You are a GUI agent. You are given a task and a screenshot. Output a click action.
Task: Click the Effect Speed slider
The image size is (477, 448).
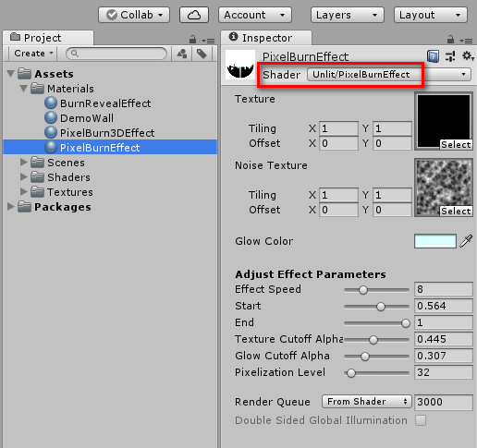coord(376,290)
